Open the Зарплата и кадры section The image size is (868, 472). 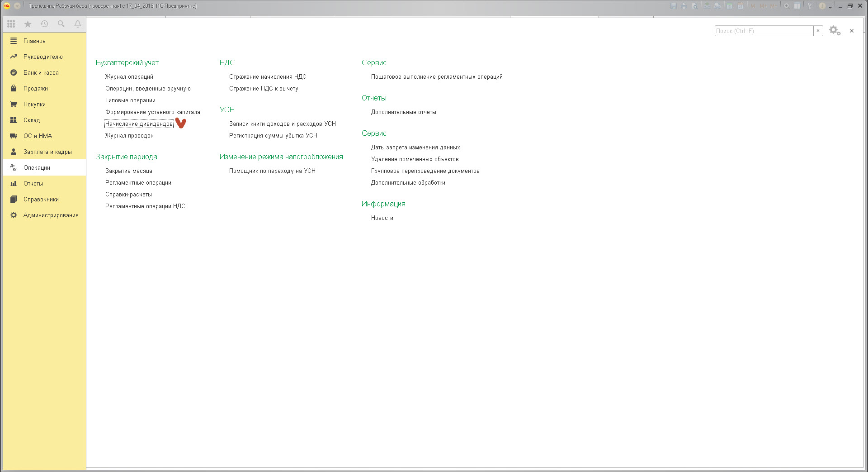[x=44, y=152]
